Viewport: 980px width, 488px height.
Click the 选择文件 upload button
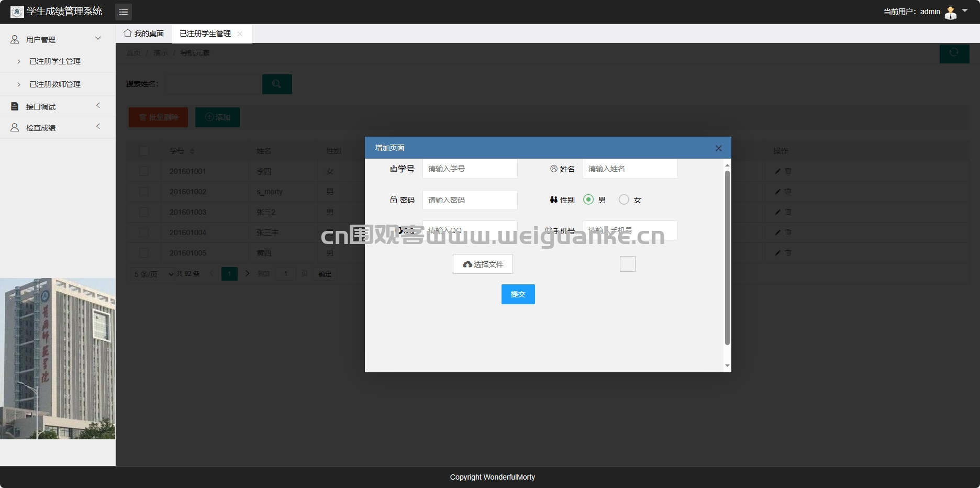(483, 264)
